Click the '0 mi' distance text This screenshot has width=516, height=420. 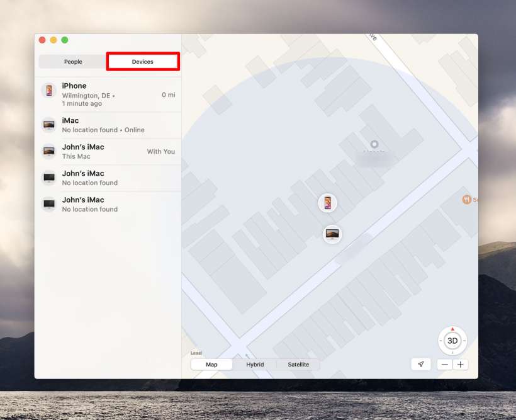click(168, 95)
